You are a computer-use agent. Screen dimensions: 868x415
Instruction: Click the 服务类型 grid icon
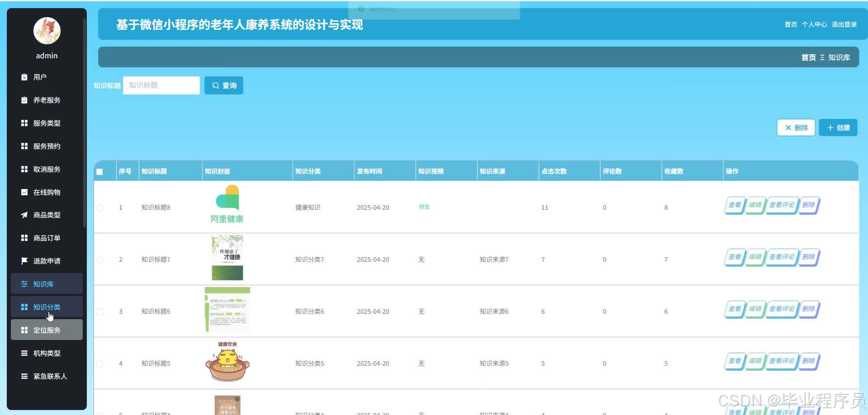tap(24, 123)
